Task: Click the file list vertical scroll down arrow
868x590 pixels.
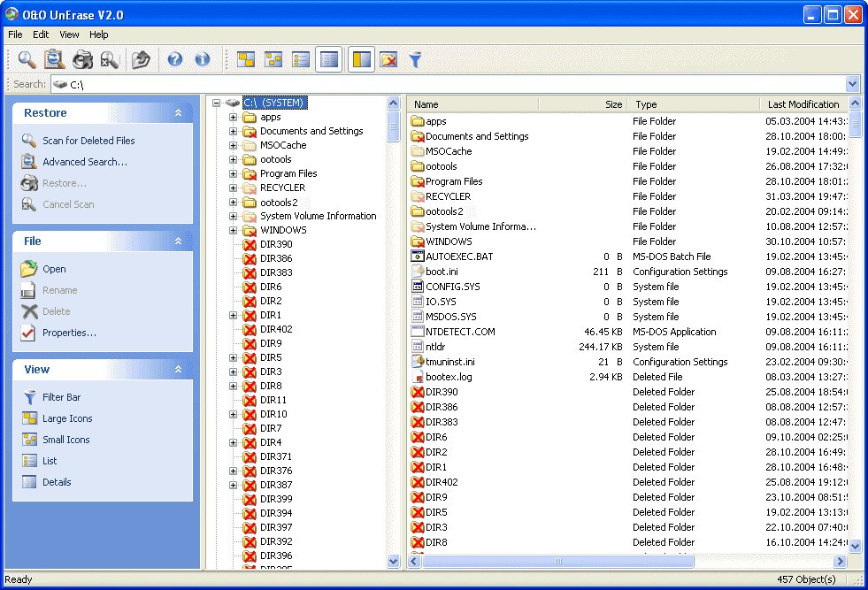Action: pyautogui.click(x=855, y=546)
